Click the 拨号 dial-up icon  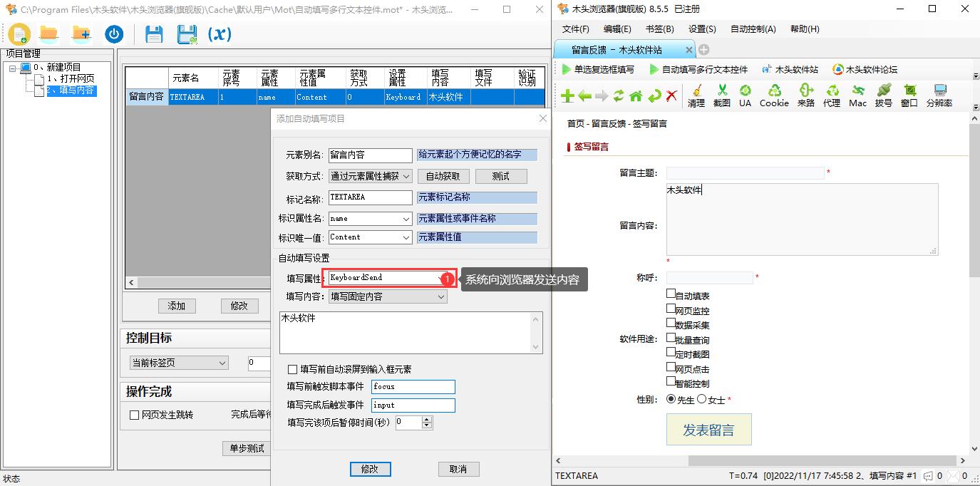click(x=883, y=95)
